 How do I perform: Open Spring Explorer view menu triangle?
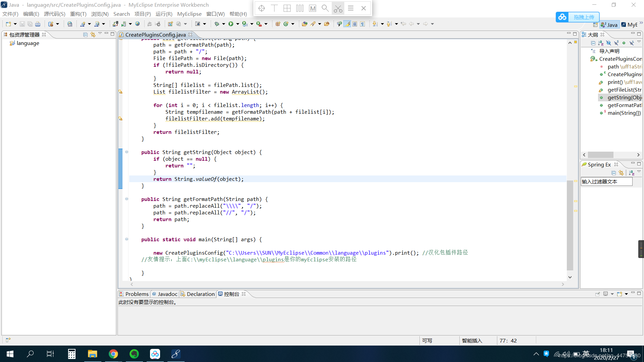[639, 172]
